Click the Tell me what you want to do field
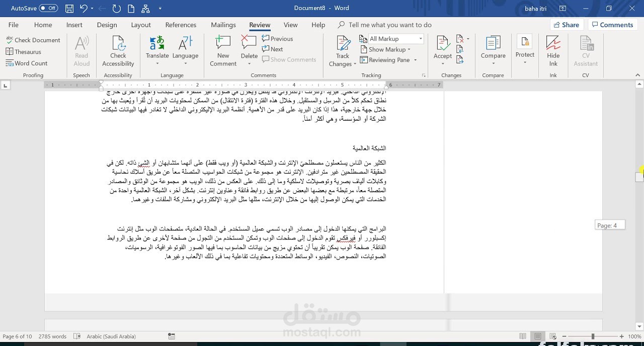Screen dimensions: 644x346 click(x=390, y=25)
